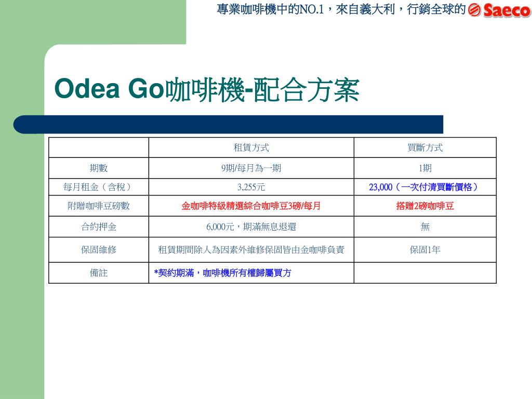Click the 保固維修 row label
532x399 pixels.
[x=98, y=250]
